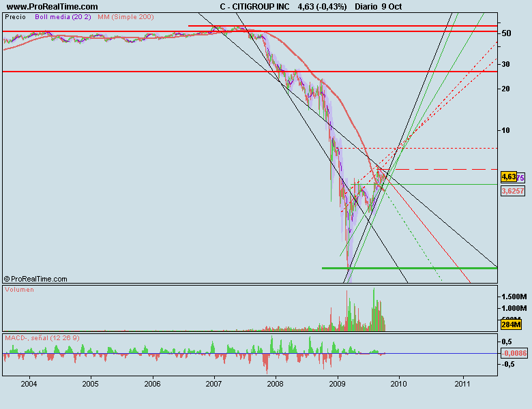Click the 2011 year label on time axis
The width and height of the screenshot is (532, 409).
pos(462,384)
